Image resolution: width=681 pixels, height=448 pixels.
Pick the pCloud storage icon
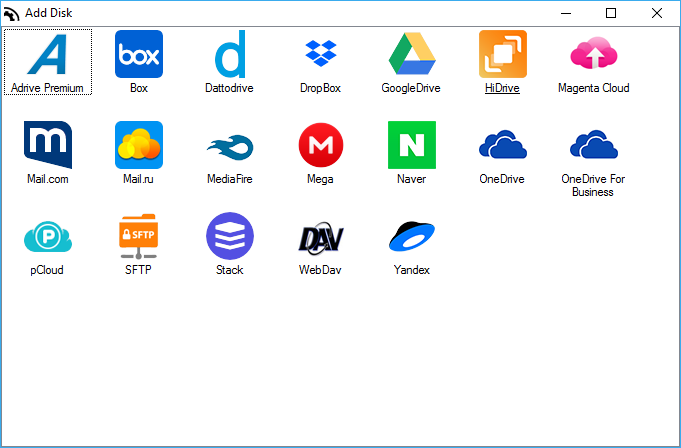[x=48, y=236]
